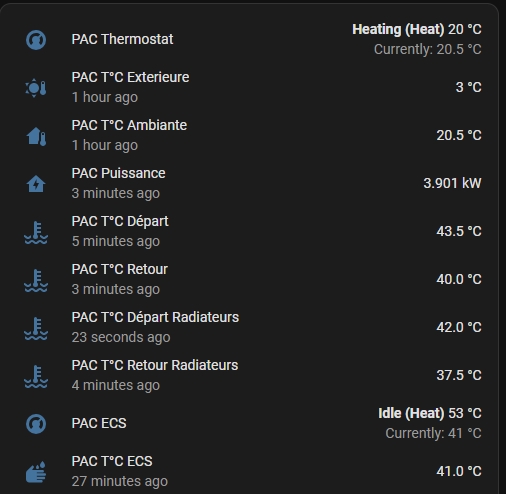Click the water thermometer icon beside PAC T°C Retour
Viewport: 506px width, 494px height.
tap(36, 280)
